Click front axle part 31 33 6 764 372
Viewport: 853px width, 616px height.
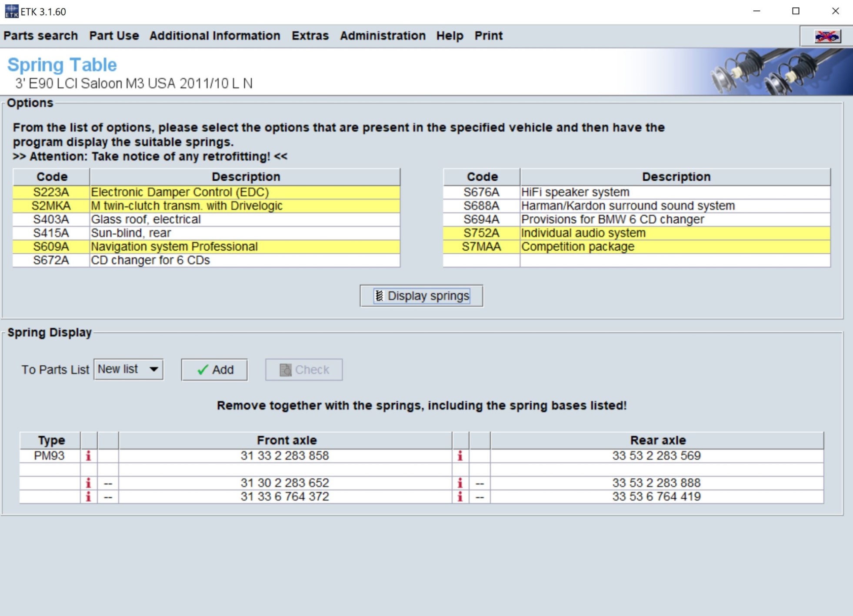[x=285, y=497]
